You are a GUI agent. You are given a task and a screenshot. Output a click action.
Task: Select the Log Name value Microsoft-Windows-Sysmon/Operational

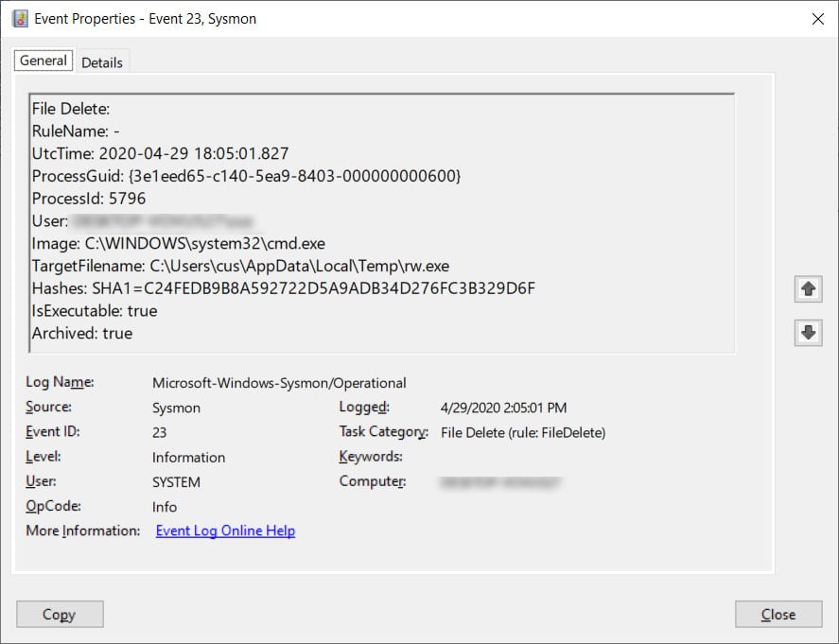pyautogui.click(x=279, y=383)
